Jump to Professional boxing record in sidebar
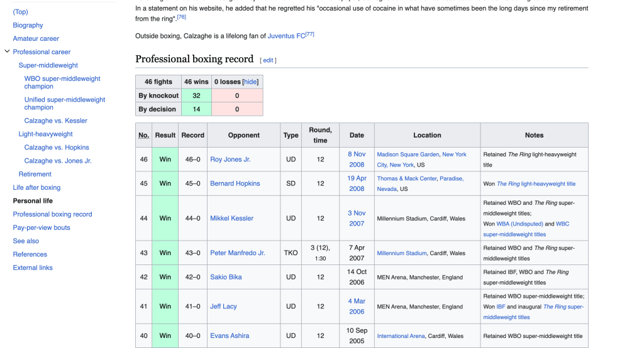The image size is (644, 348). [x=52, y=214]
